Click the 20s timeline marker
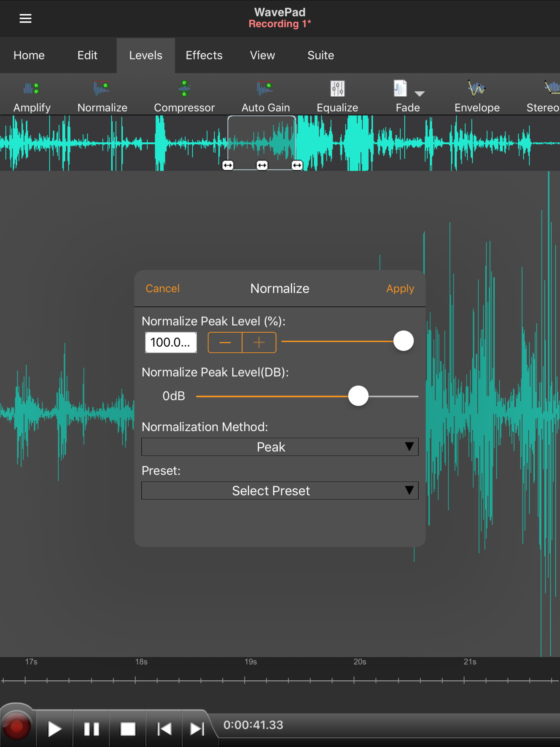 pyautogui.click(x=360, y=662)
